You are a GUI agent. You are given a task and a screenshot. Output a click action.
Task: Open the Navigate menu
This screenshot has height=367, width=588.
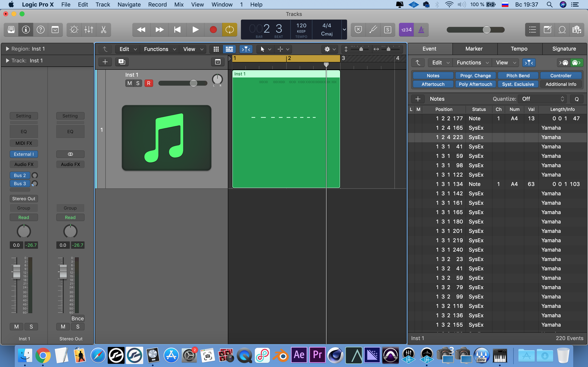coord(129,5)
